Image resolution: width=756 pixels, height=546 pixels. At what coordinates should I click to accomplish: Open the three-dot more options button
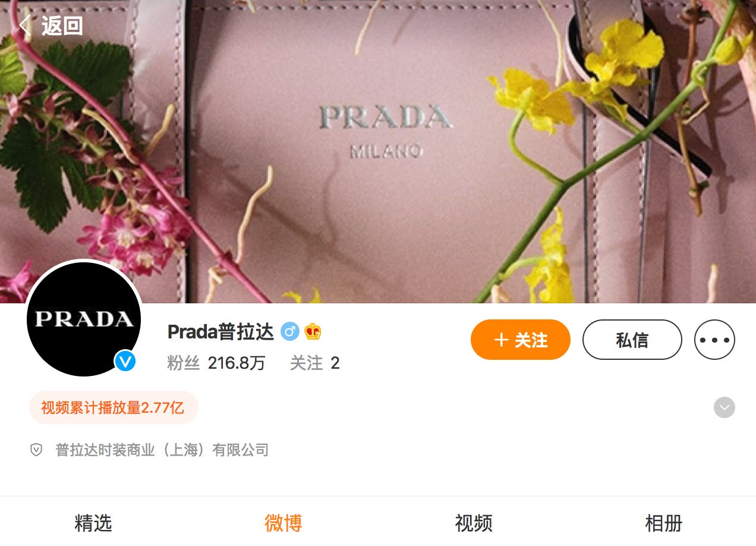coord(714,340)
